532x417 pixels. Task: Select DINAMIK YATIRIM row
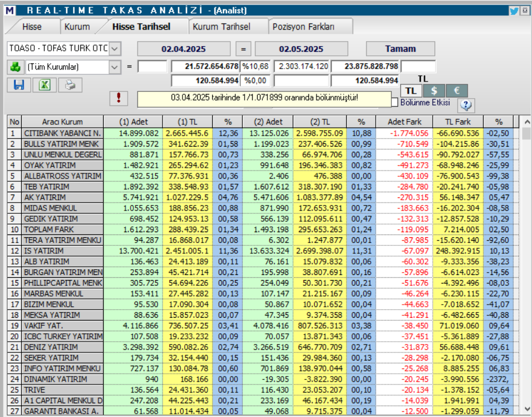click(263, 379)
